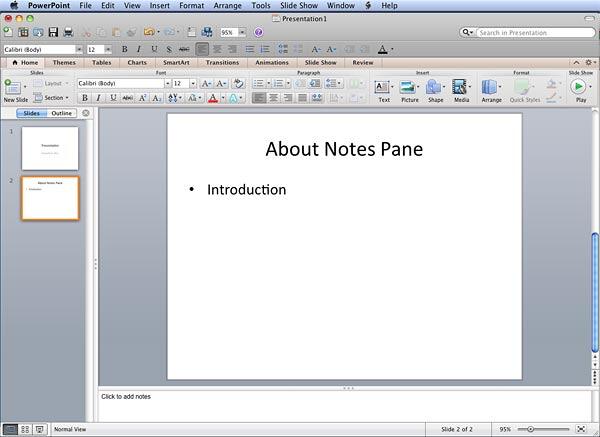Viewport: 600px width, 437px height.
Task: Switch to the Transitions tab
Action: 222,62
